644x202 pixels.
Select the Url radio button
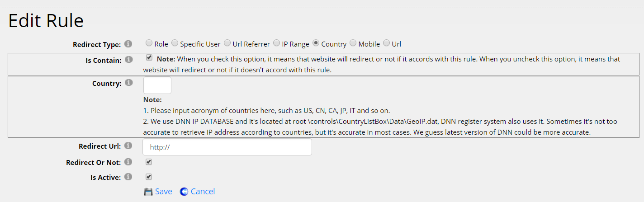click(x=386, y=43)
